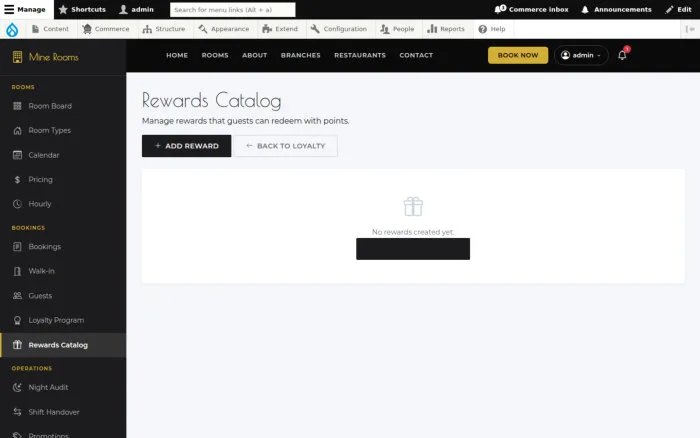Image resolution: width=700 pixels, height=438 pixels.
Task: Open Announcements bell link
Action: pos(616,9)
